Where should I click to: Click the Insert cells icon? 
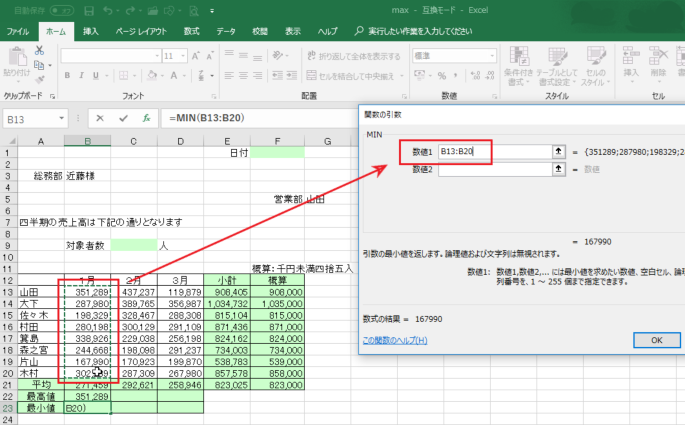[631, 56]
